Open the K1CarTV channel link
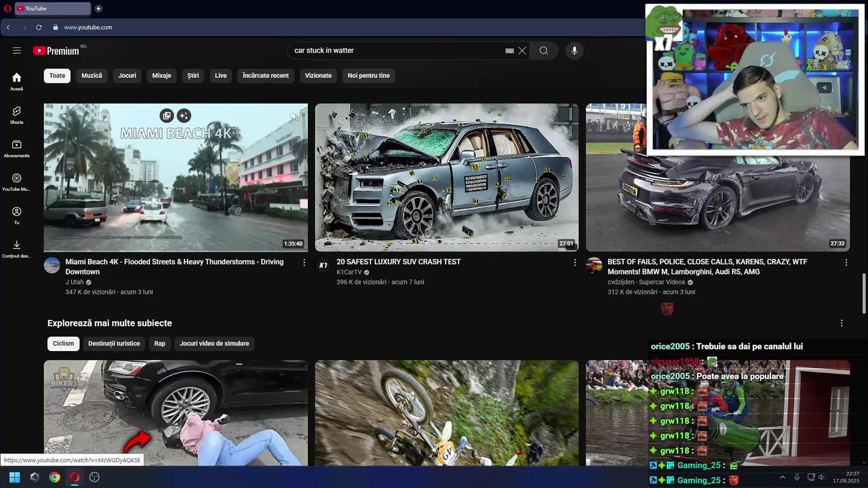Image resolution: width=868 pixels, height=488 pixels. [x=349, y=272]
